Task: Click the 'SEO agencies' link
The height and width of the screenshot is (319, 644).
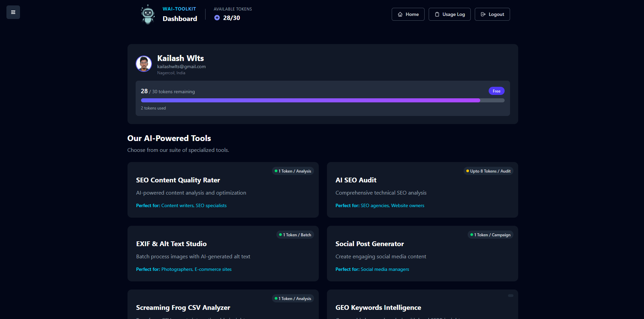Action: (x=374, y=205)
